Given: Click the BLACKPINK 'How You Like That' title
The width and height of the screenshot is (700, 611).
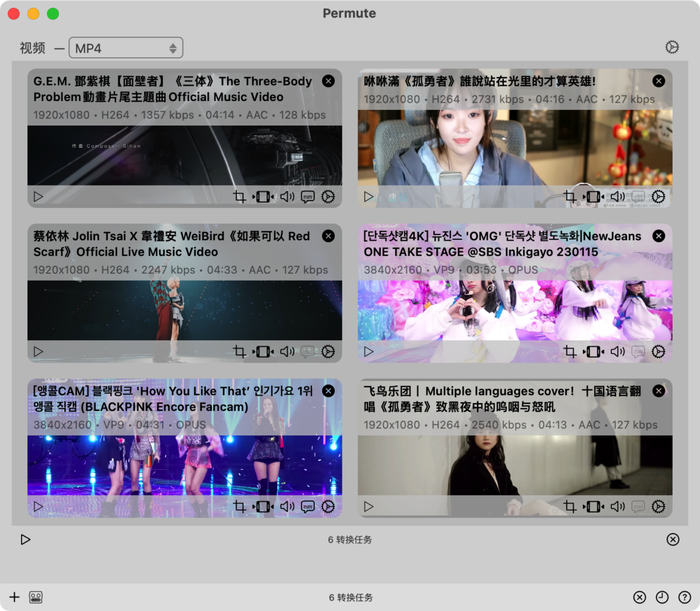Looking at the screenshot, I should tap(173, 399).
